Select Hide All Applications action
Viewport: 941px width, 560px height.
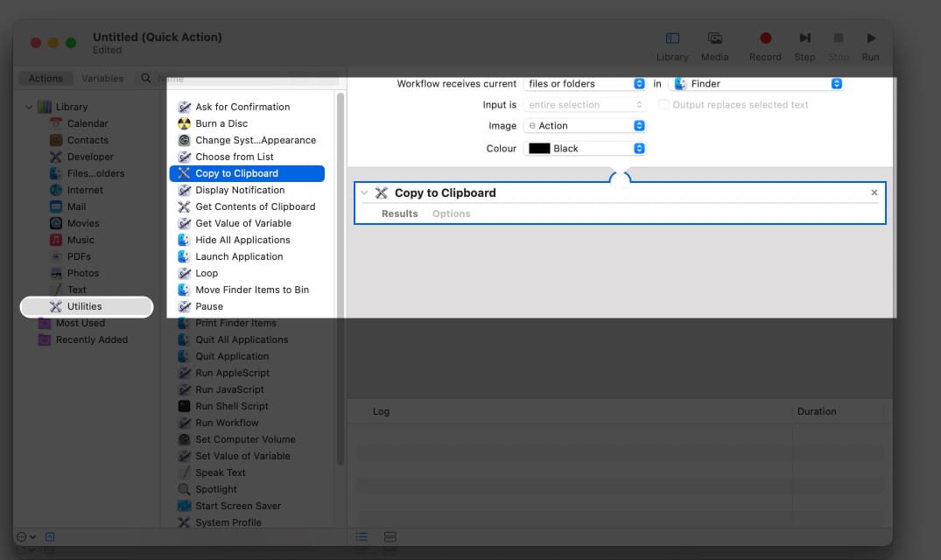click(242, 240)
